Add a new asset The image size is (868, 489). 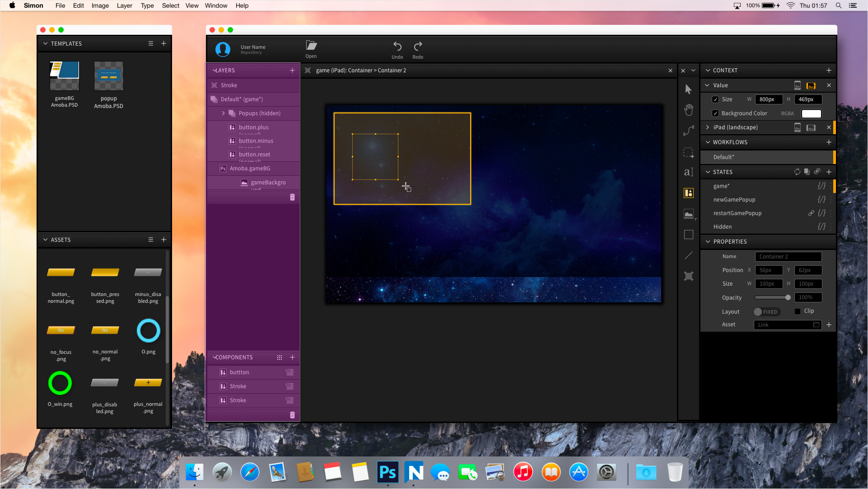[x=163, y=240]
